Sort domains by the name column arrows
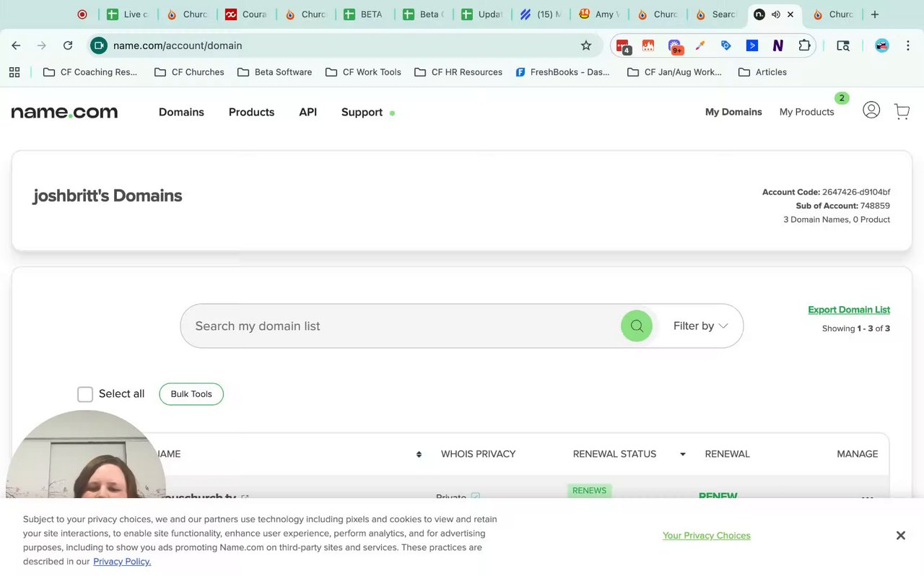924x576 pixels. (419, 454)
